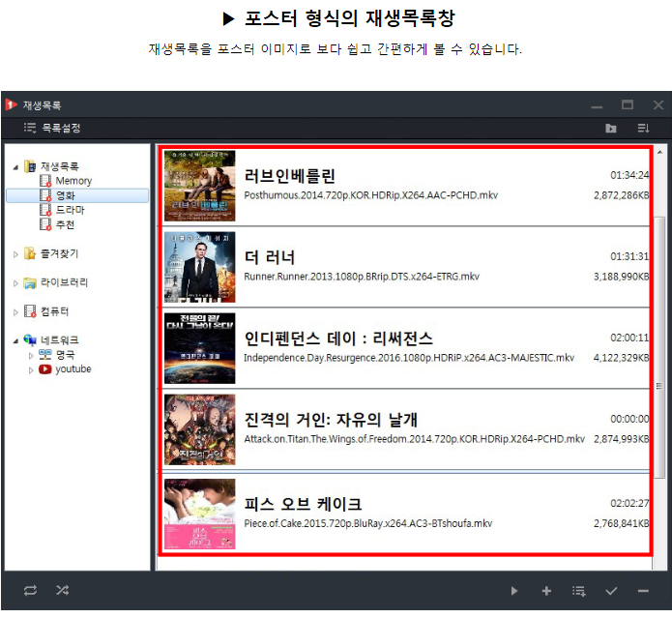The width and height of the screenshot is (672, 618).
Task: Toggle shuffle playback icon
Action: click(62, 590)
